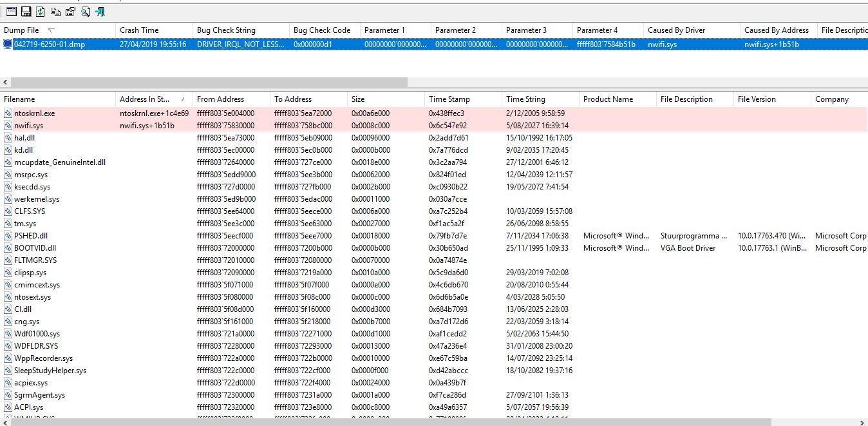Refresh the dump list via toolbar icon

click(41, 12)
